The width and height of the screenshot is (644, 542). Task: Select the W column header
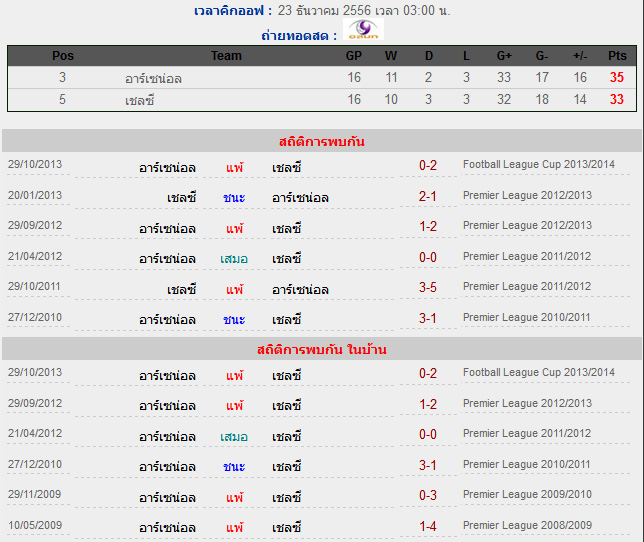[391, 56]
